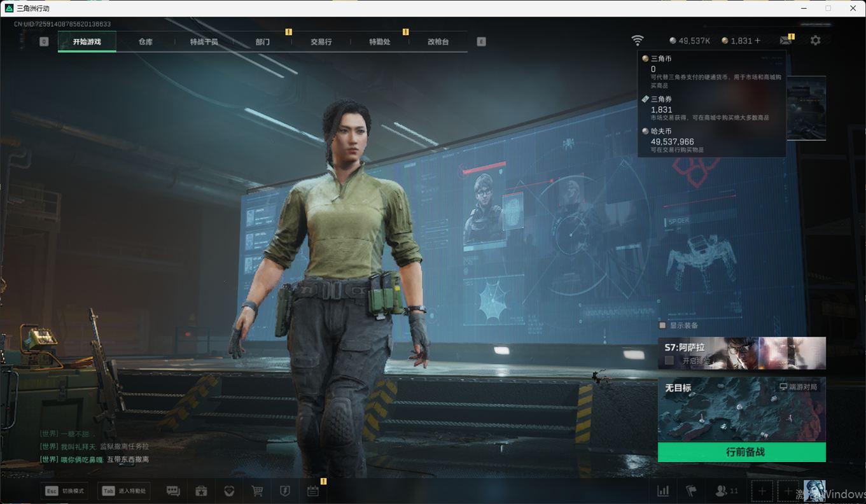
Task: Click the bar chart statistics icon
Action: 663,491
